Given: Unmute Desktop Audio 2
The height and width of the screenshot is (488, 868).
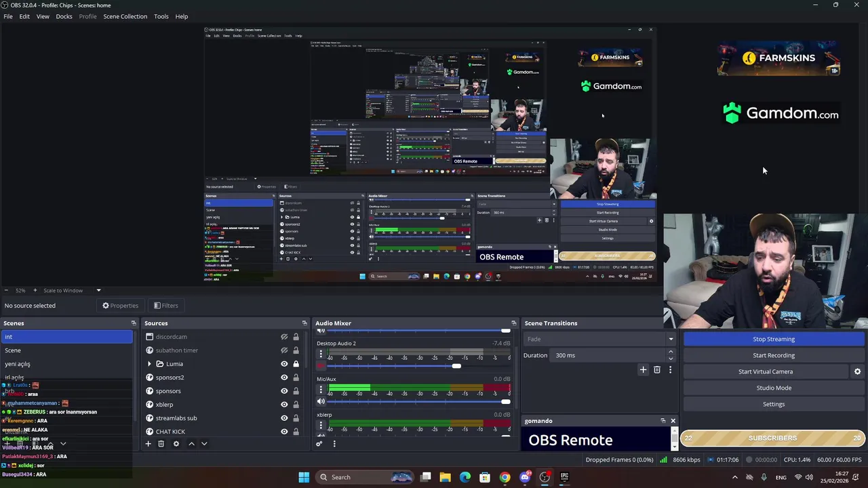Looking at the screenshot, I should [x=321, y=366].
